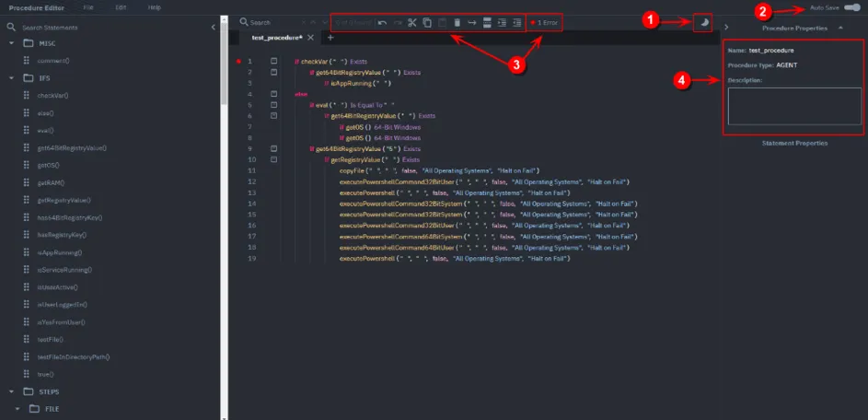The width and height of the screenshot is (868, 420).
Task: Open a new tab with plus button
Action: click(330, 38)
